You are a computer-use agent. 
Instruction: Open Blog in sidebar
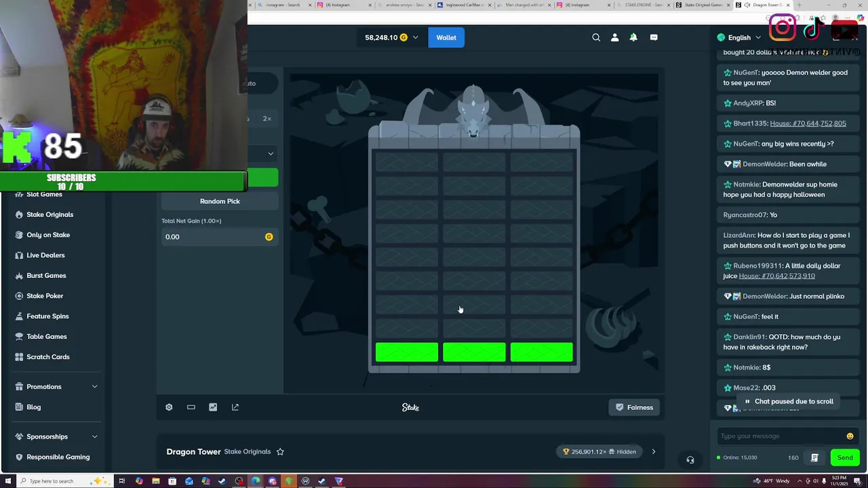point(33,407)
